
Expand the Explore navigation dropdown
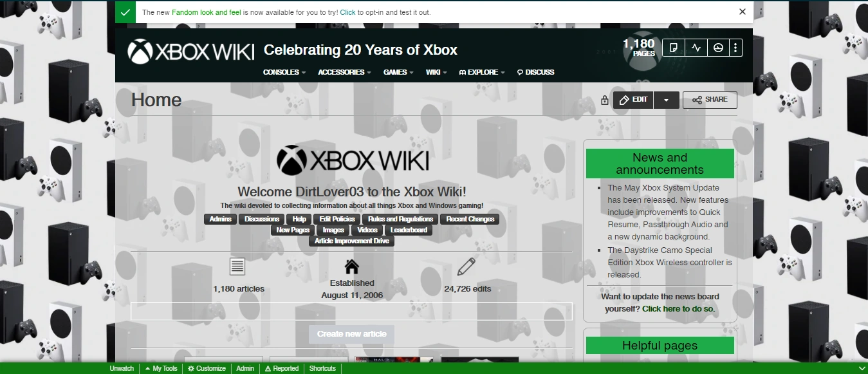(482, 72)
